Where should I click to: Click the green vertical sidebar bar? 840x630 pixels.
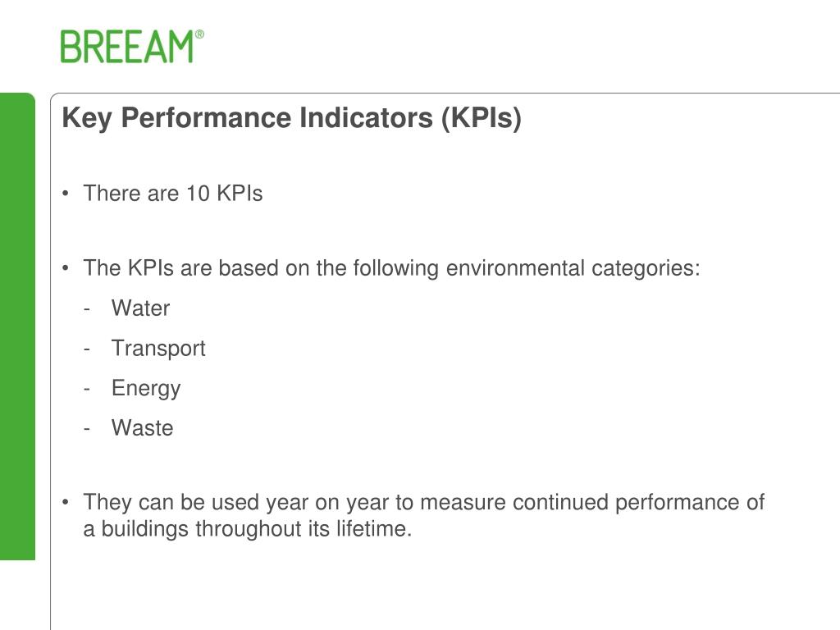18,326
